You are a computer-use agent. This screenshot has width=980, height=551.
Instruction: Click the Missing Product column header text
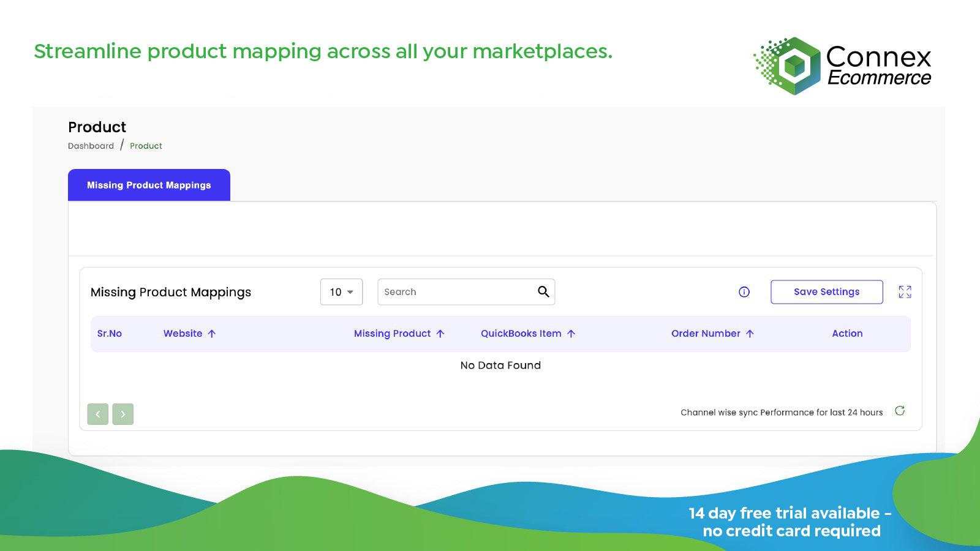(392, 334)
